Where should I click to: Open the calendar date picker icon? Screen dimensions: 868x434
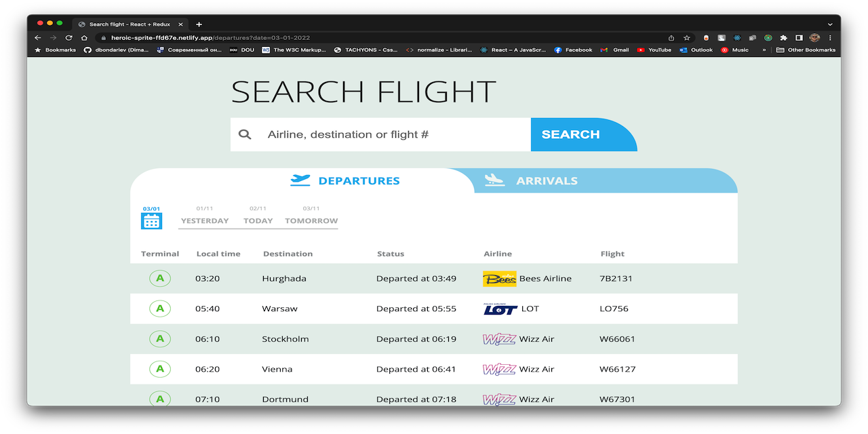tap(151, 220)
